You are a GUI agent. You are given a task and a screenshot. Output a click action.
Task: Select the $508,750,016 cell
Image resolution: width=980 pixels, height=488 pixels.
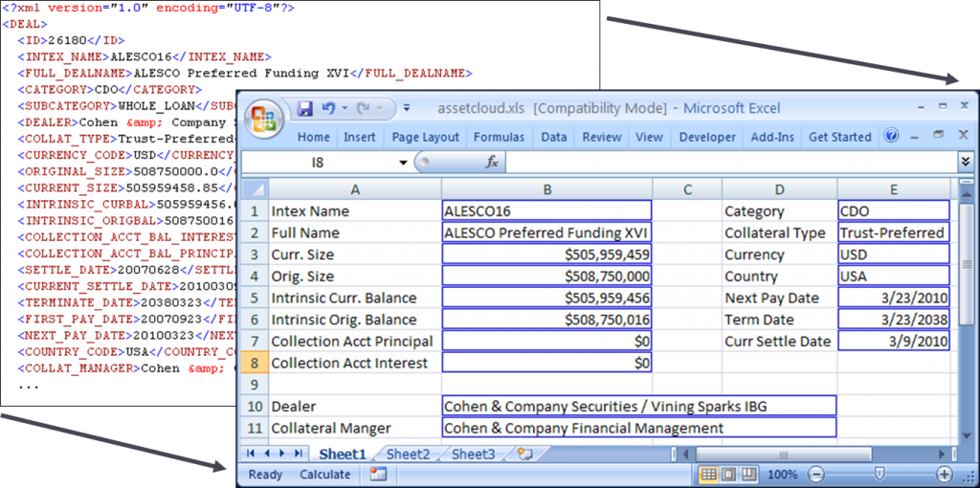point(546,320)
